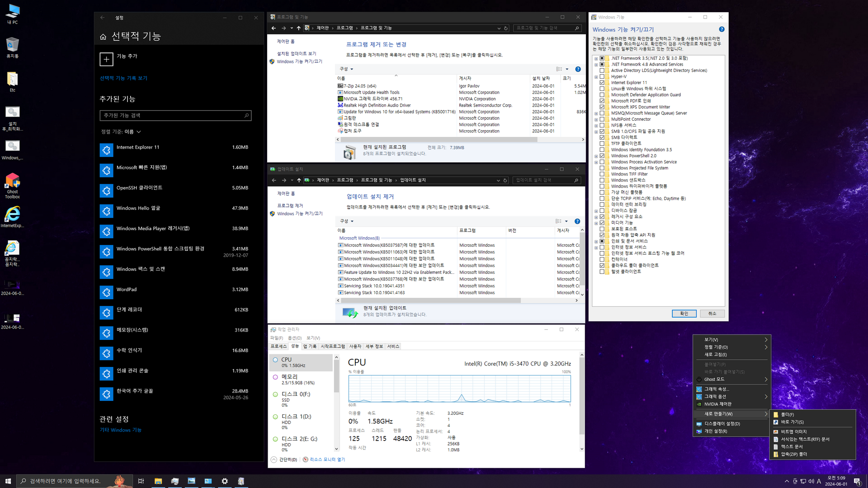Click the 확인 button in Windows Features
The height and width of the screenshot is (488, 868).
click(x=684, y=313)
